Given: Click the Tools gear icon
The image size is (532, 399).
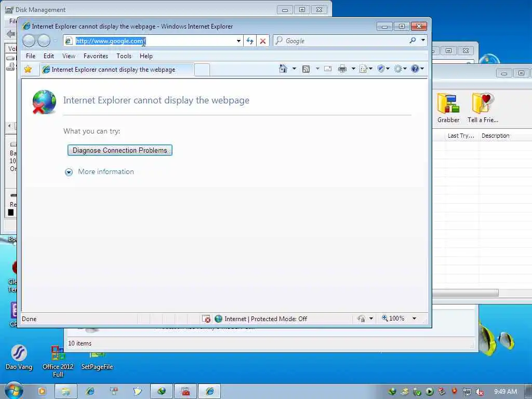Looking at the screenshot, I should pyautogui.click(x=397, y=69).
